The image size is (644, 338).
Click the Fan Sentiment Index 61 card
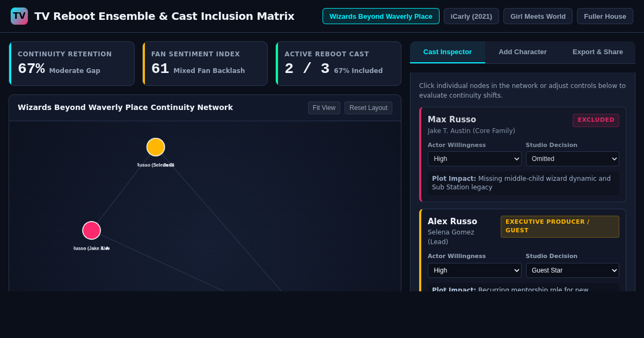click(205, 64)
